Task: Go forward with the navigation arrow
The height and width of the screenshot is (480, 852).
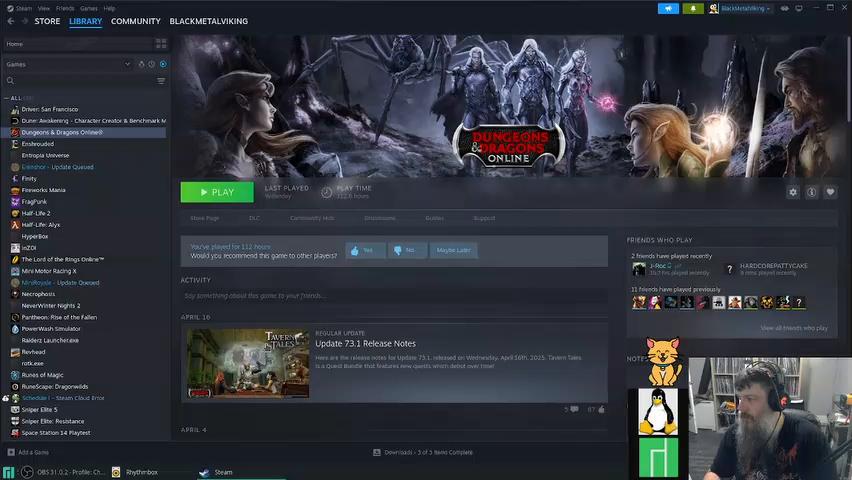Action: (x=24, y=21)
